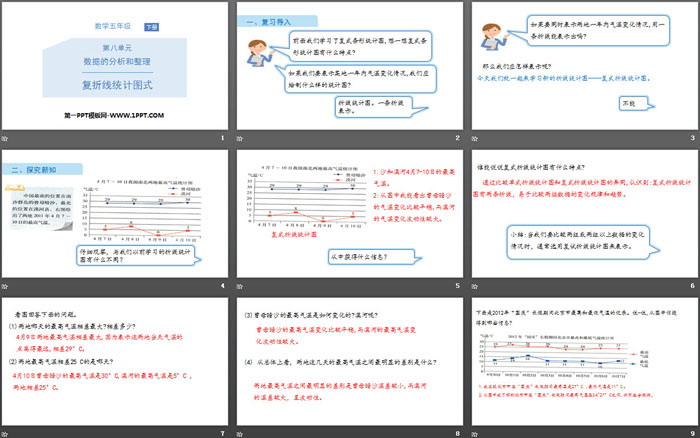The width and height of the screenshot is (700, 438).
Task: Click animation star icon under slide 5
Action: [x=239, y=284]
